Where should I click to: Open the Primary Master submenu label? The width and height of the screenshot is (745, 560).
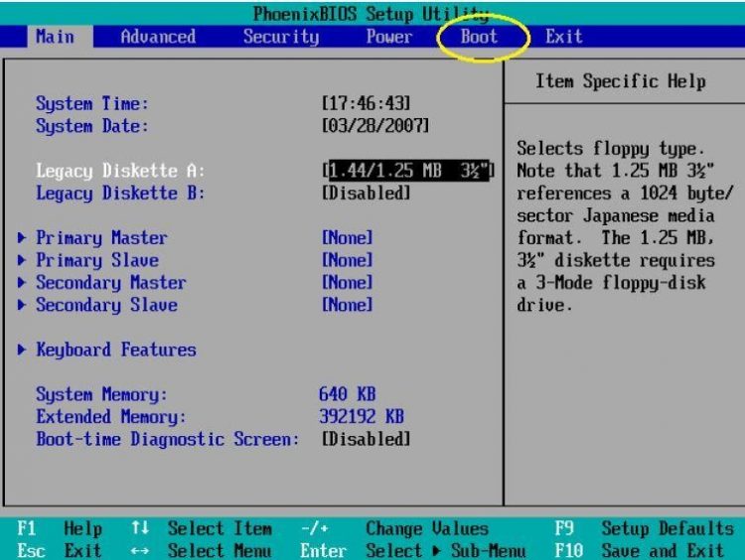[101, 238]
